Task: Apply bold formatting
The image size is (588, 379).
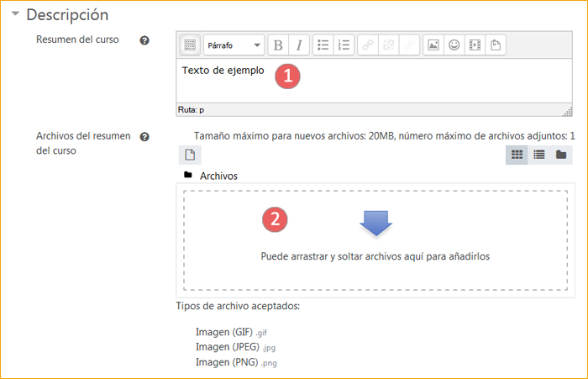Action: [x=278, y=45]
